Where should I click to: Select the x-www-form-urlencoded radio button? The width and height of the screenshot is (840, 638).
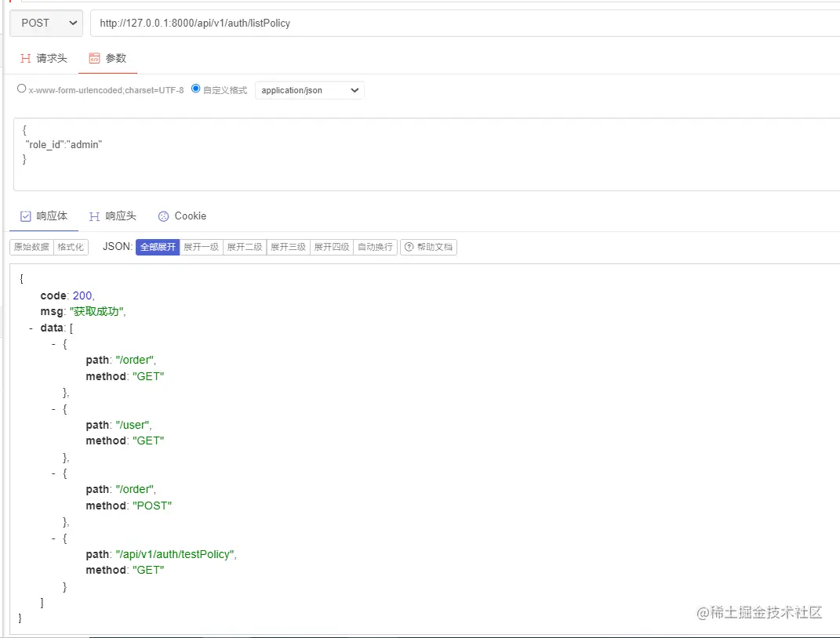coord(21,88)
